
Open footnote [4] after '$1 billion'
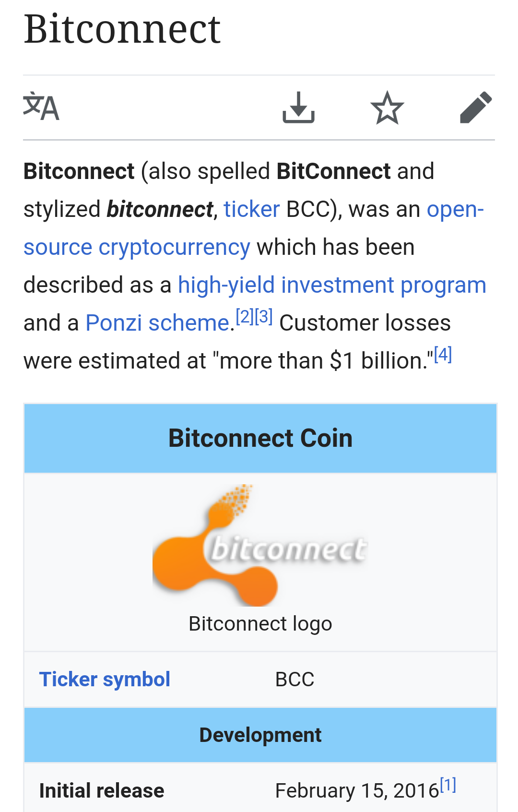443,355
